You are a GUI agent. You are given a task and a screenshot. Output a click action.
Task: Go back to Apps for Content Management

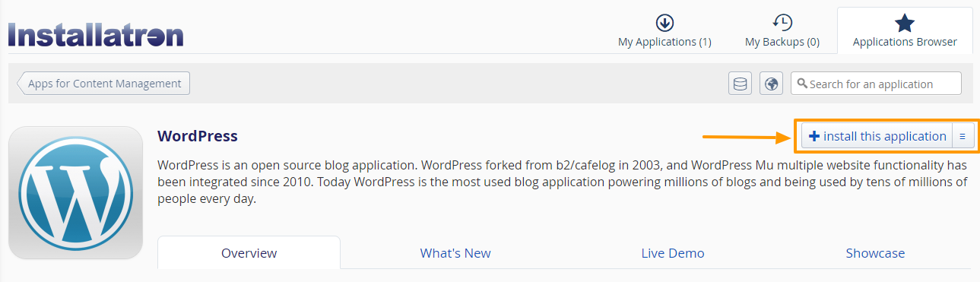tap(103, 84)
